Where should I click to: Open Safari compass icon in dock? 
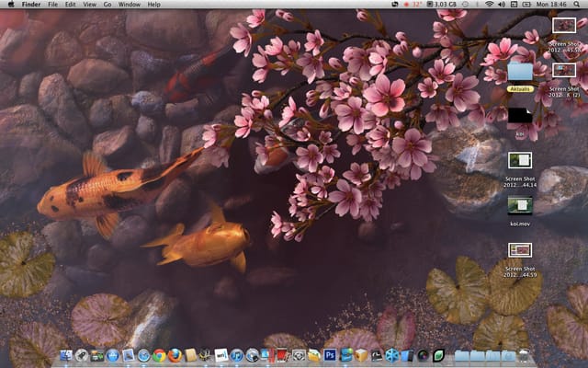click(x=143, y=355)
